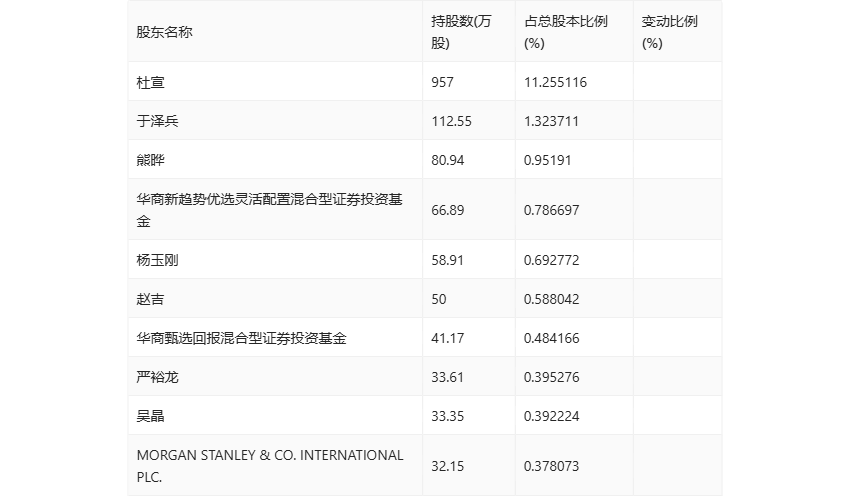
Task: Select shareholder name 杜宣
Action: coord(150,82)
